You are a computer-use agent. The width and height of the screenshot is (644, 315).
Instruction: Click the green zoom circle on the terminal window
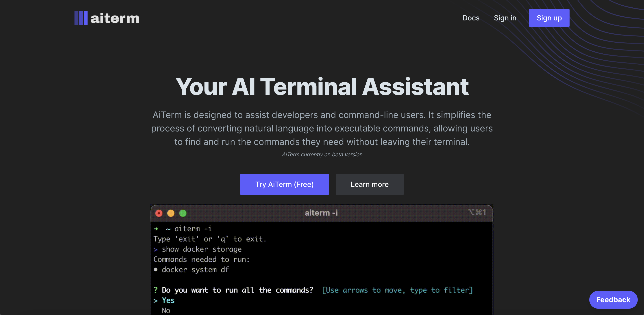[183, 213]
